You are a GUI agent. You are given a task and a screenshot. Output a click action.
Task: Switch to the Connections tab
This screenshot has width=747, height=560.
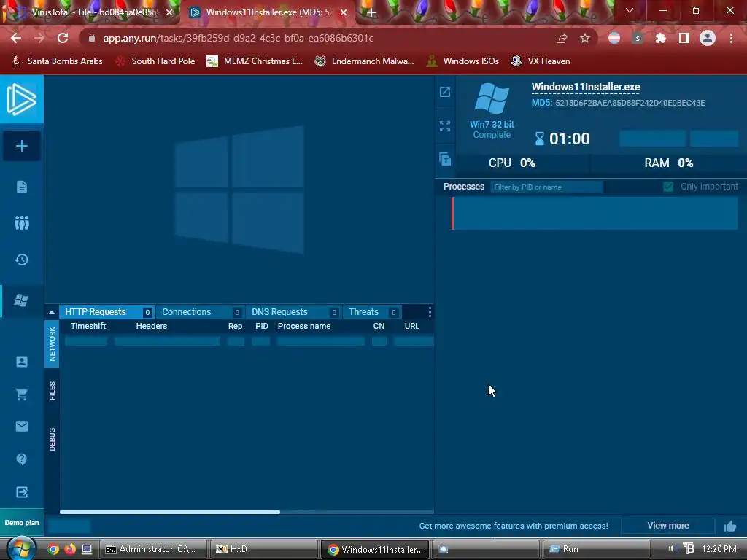click(201, 312)
